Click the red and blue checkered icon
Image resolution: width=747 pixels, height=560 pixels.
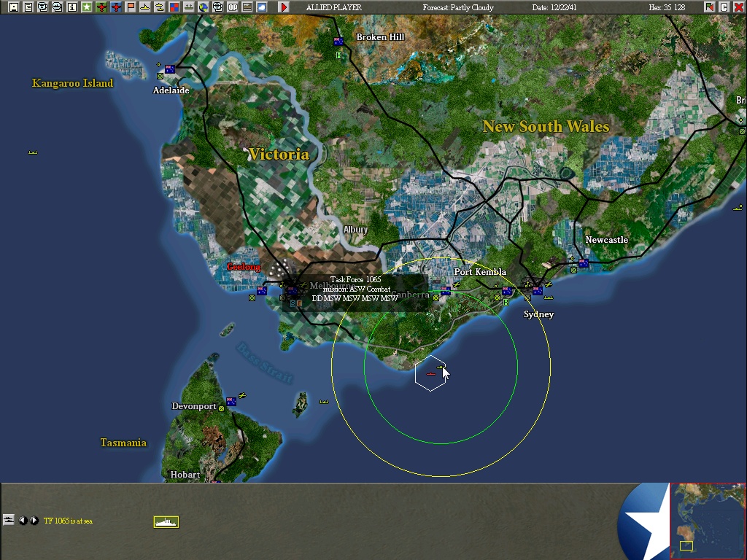point(174,7)
